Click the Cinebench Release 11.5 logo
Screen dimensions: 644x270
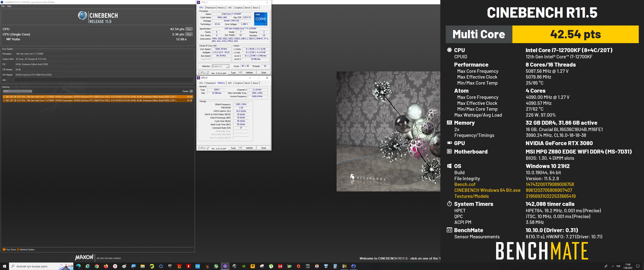click(x=98, y=17)
